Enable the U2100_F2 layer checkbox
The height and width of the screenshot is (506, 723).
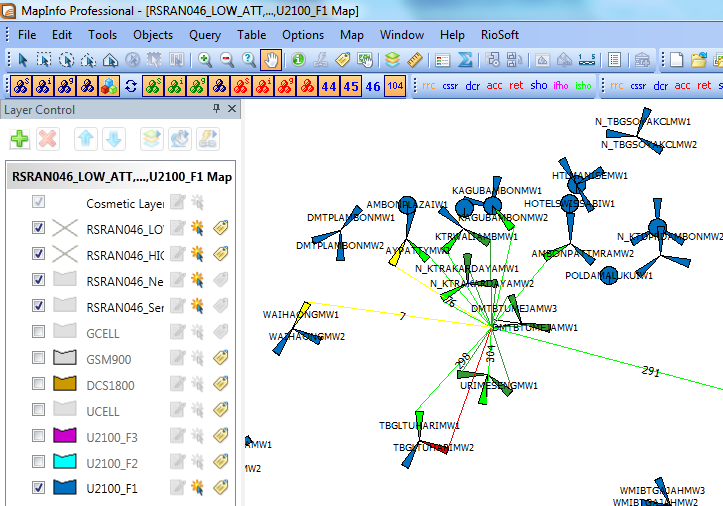click(x=38, y=461)
